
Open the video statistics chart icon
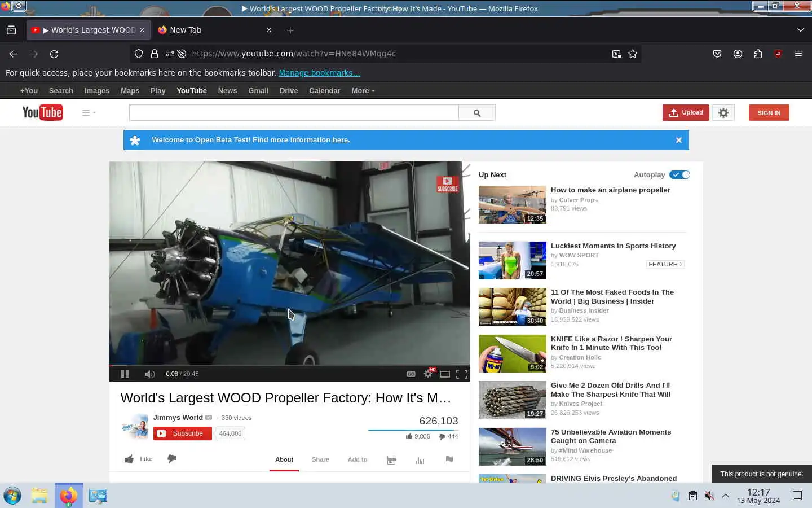click(x=420, y=460)
